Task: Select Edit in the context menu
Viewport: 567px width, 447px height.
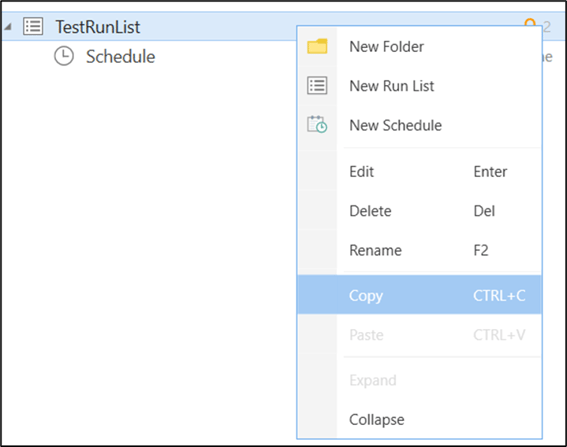Action: pos(419,172)
